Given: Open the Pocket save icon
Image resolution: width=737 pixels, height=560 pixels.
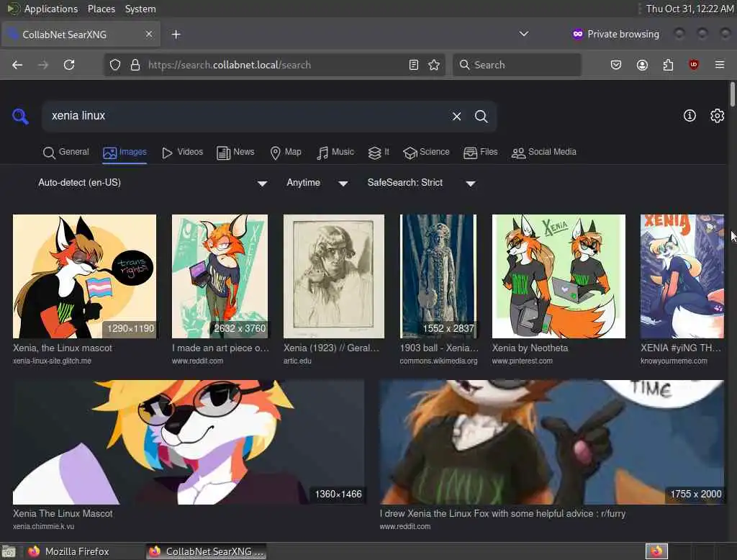Looking at the screenshot, I should click(616, 65).
